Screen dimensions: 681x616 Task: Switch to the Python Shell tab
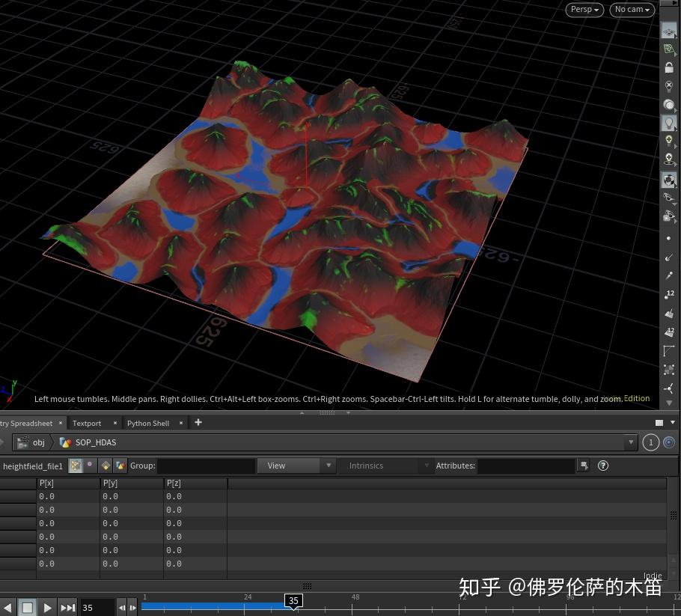tap(147, 423)
